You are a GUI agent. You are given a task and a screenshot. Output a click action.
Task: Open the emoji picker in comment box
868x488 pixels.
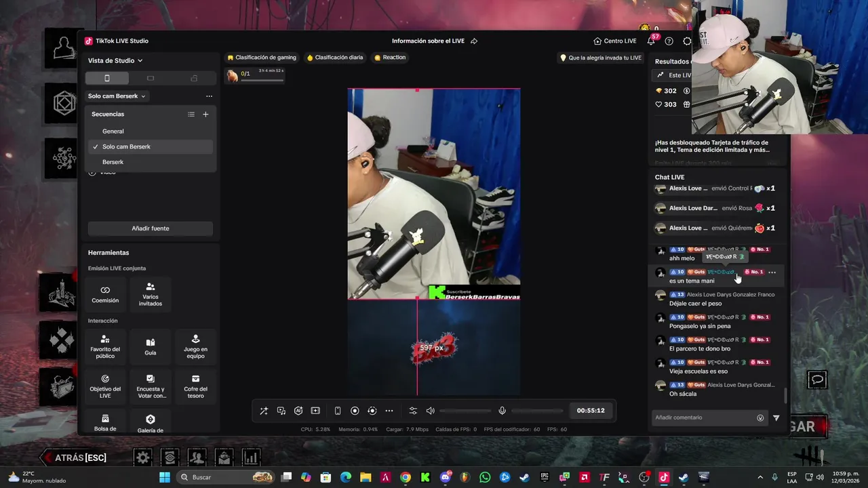point(760,418)
